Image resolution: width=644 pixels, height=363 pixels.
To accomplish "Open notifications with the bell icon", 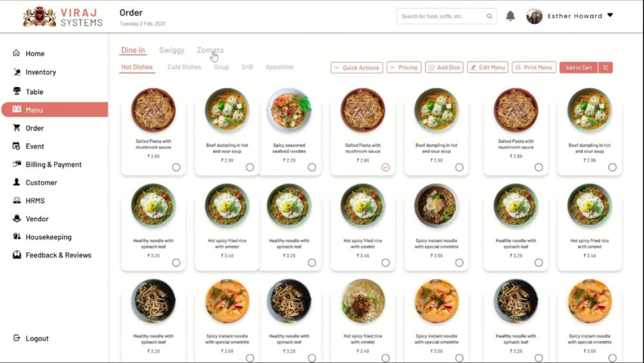I will coord(510,16).
